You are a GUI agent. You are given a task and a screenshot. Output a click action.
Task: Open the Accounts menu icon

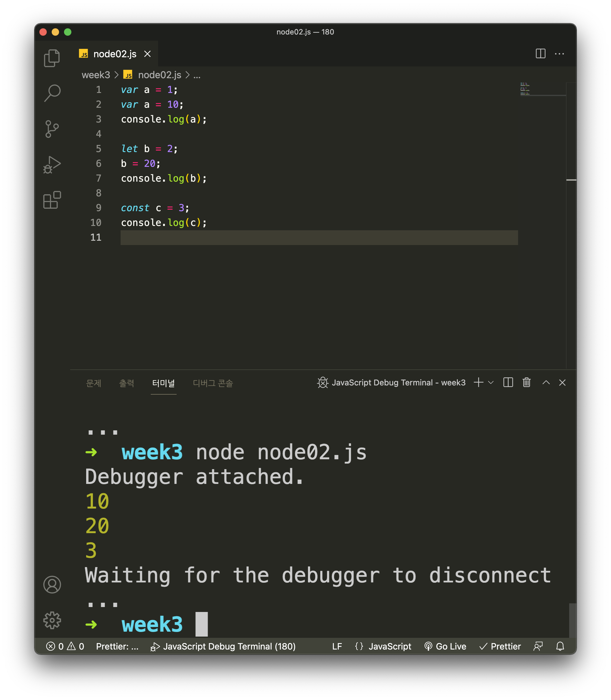pyautogui.click(x=52, y=585)
